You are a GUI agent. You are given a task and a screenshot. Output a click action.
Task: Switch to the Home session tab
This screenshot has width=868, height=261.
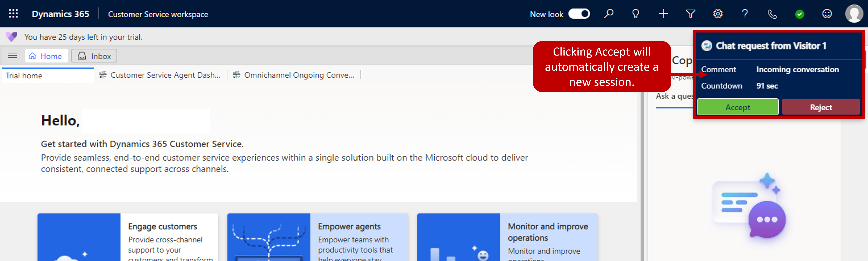(46, 56)
